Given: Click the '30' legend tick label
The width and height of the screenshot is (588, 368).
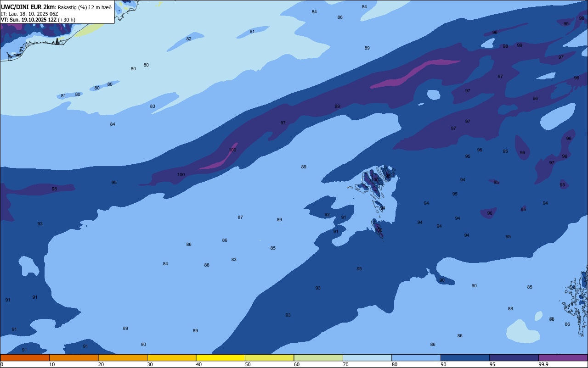Looking at the screenshot, I should click(150, 364).
